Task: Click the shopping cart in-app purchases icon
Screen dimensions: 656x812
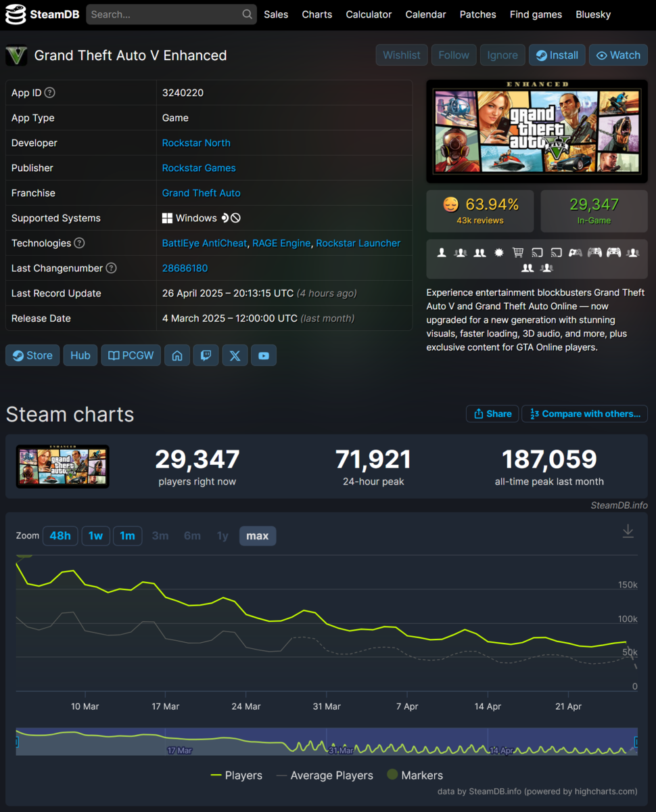Action: tap(518, 252)
